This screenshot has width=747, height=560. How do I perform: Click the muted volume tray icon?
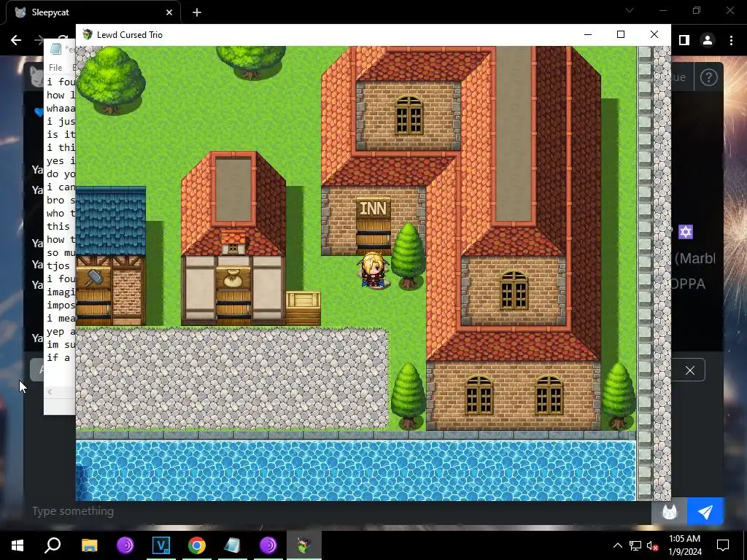coord(653,545)
